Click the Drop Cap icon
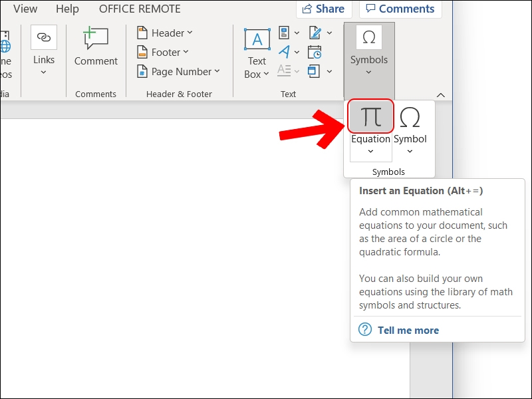The width and height of the screenshot is (532, 399). click(284, 71)
